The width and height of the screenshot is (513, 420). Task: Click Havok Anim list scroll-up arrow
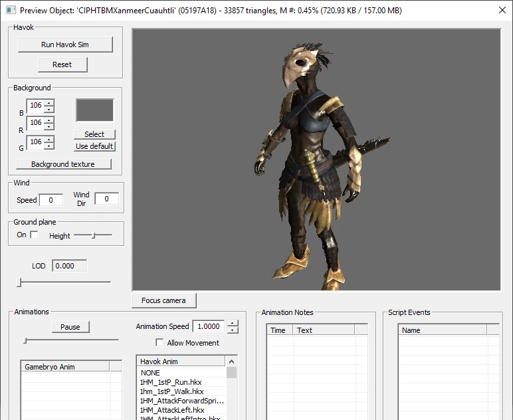(231, 362)
